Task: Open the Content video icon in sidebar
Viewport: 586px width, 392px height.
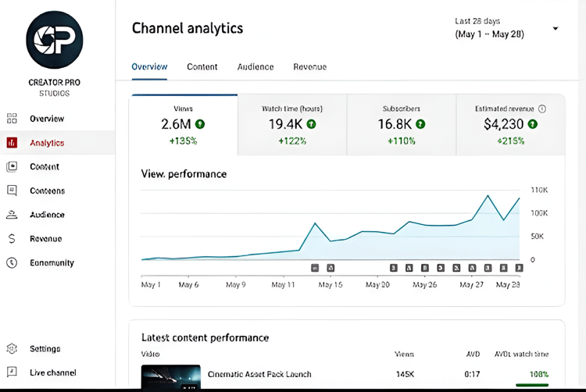Action: pos(12,166)
